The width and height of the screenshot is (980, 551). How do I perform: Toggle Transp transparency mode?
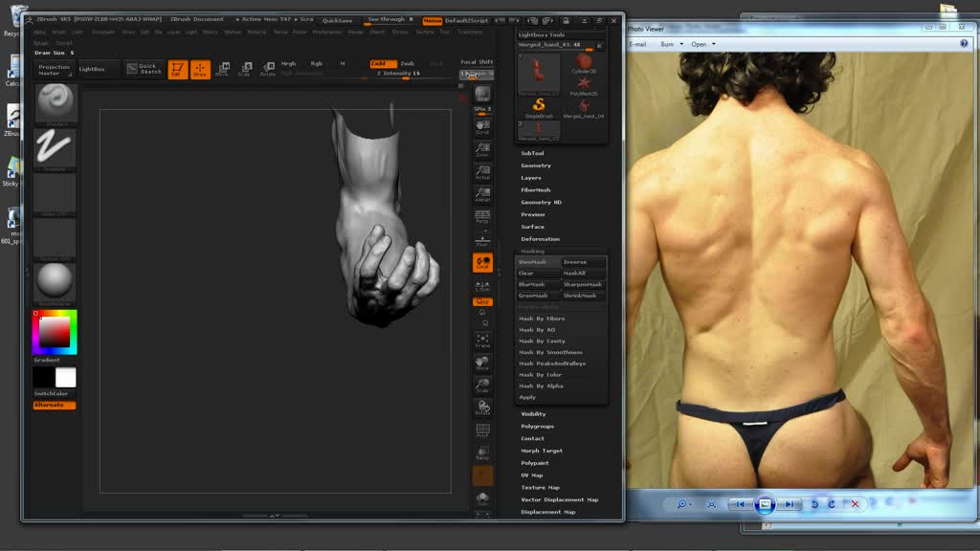point(482,452)
